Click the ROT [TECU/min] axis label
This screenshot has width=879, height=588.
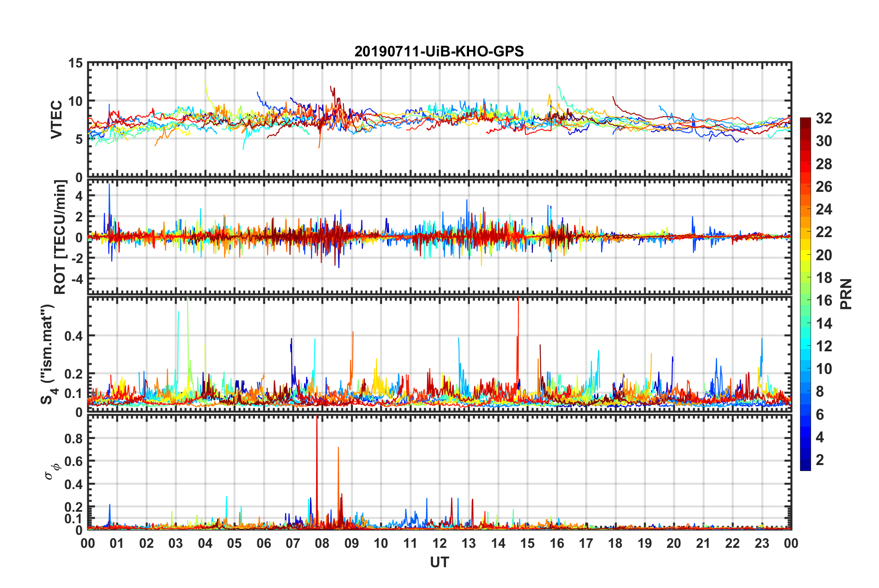point(60,237)
